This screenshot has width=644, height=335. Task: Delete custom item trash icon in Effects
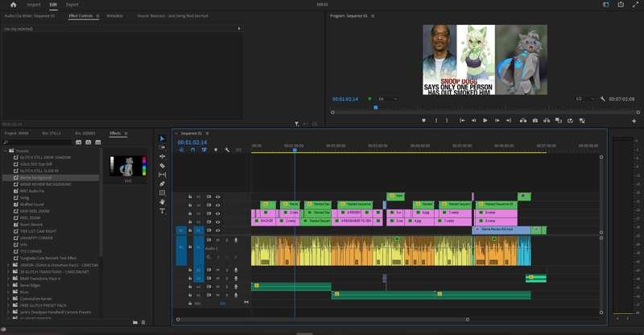point(143,323)
